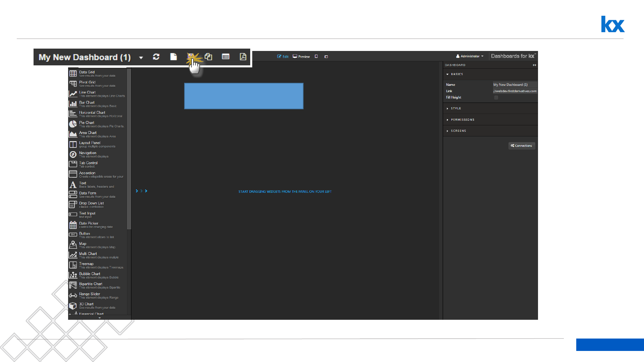Viewport: 644px width, 362px height.
Task: Click the refresh dashboard icon
Action: 156,57
